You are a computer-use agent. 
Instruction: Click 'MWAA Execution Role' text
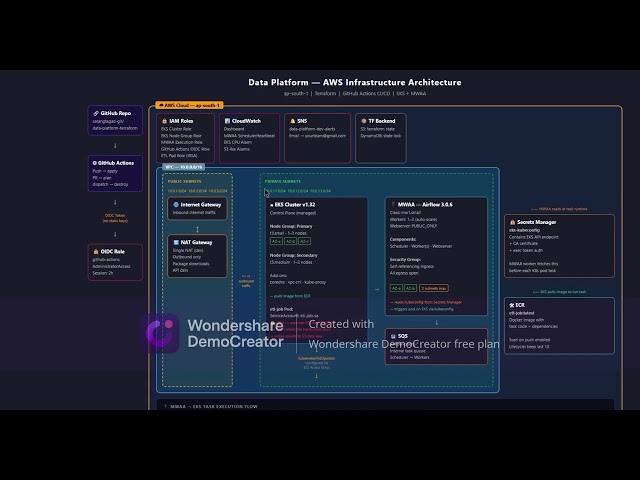(x=182, y=142)
